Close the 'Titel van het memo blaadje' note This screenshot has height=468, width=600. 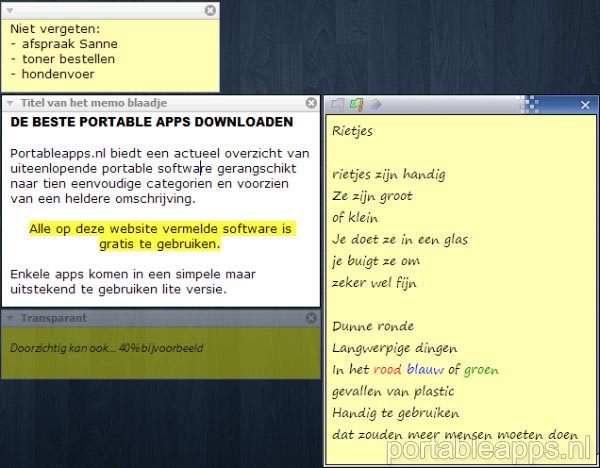tap(310, 103)
